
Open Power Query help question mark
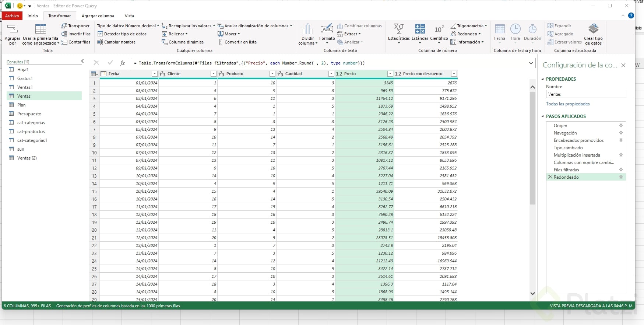[x=631, y=15]
